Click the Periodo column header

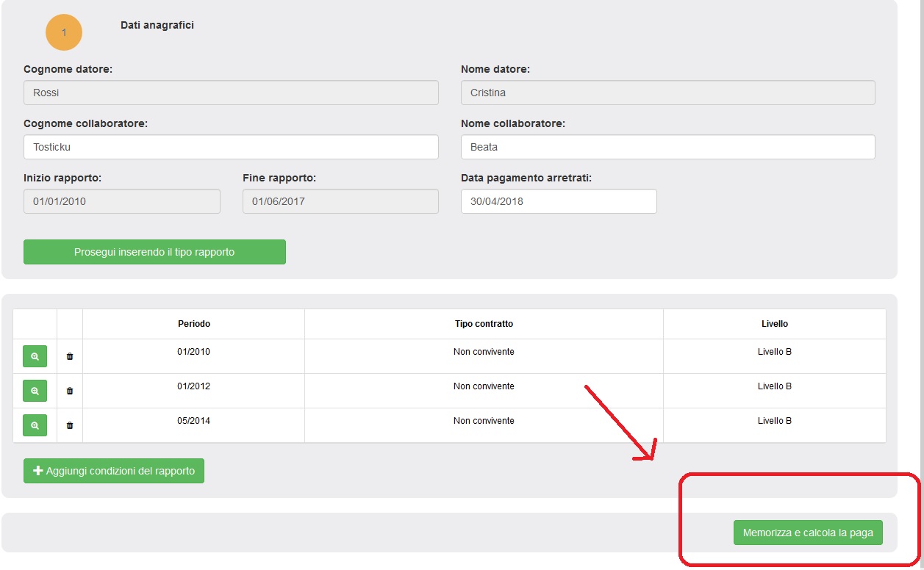[x=194, y=324]
